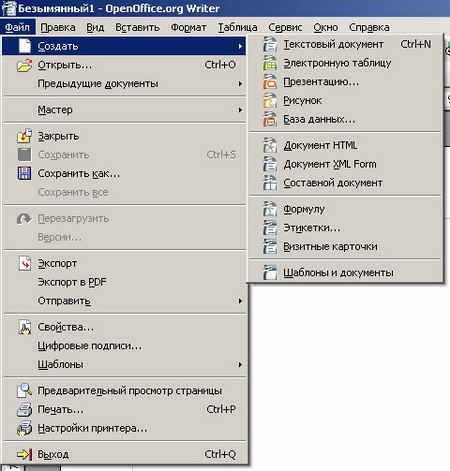This screenshot has height=471, width=450.
Task: Click the Сохранить как floppy disk icon
Action: [x=24, y=173]
